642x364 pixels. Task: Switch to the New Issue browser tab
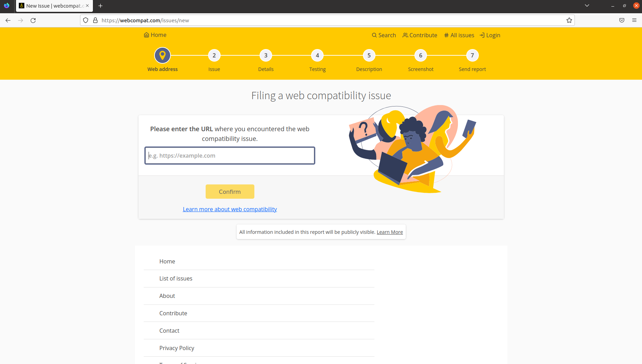click(52, 6)
